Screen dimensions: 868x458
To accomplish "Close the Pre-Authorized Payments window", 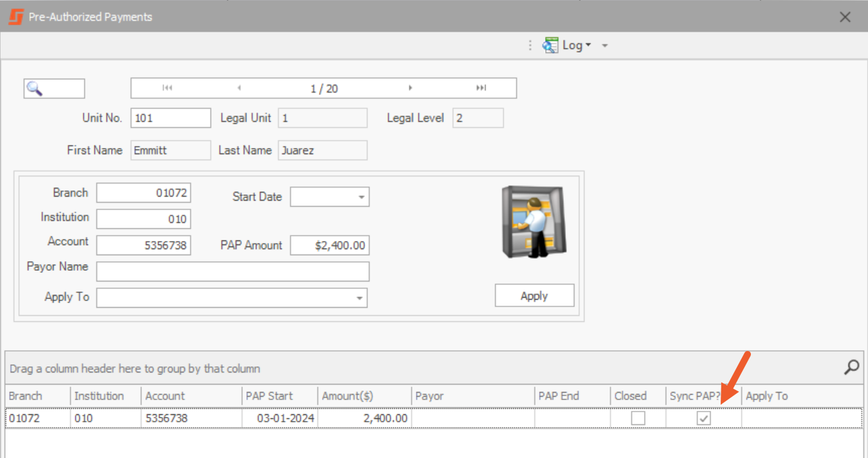I will [x=845, y=17].
